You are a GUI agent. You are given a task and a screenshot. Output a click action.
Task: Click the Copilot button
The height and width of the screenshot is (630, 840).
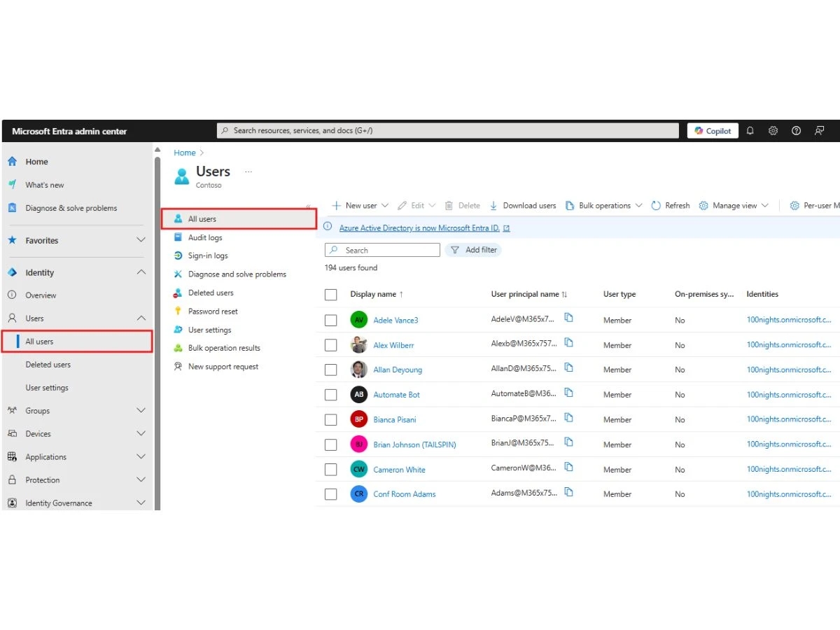(x=713, y=131)
